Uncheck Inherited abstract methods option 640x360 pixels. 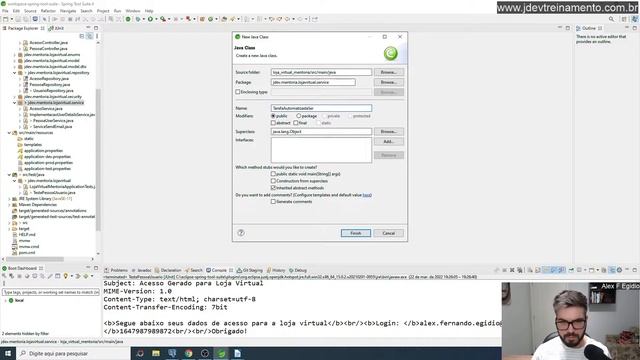click(x=273, y=188)
